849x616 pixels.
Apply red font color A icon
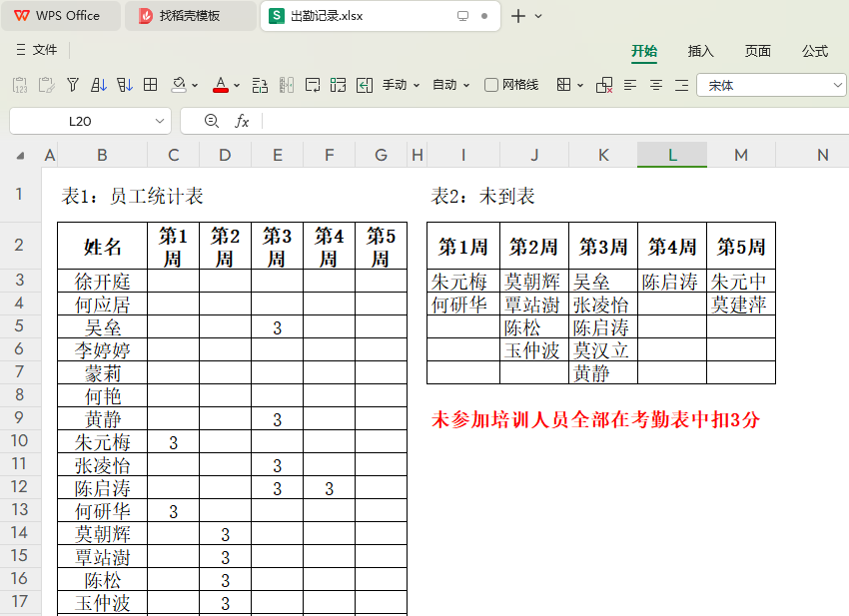click(221, 85)
